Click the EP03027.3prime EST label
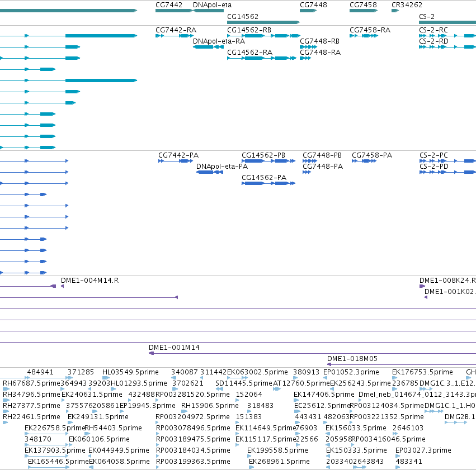Image resolution: width=476 pixels, height=470 pixels. tap(423, 450)
